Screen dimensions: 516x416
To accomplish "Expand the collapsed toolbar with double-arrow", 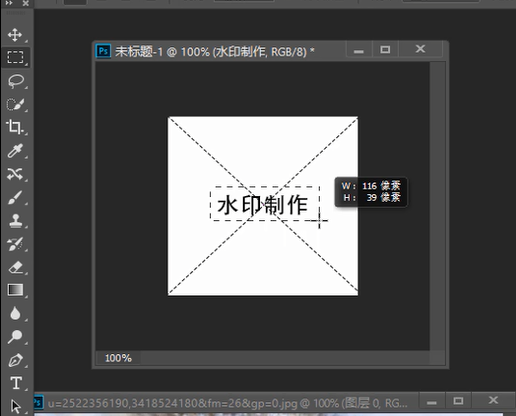I will tap(9, 3).
